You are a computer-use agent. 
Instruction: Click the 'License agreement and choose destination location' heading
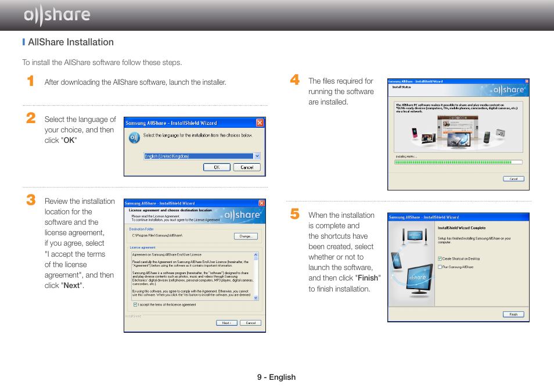(x=170, y=210)
